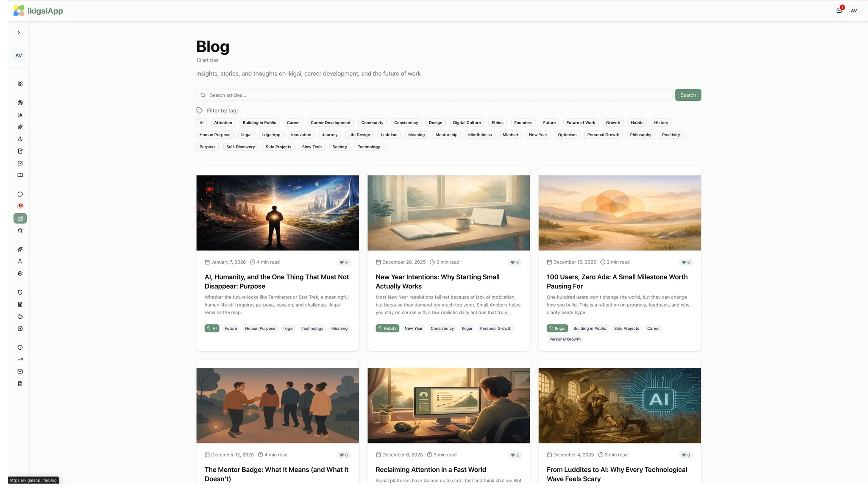This screenshot has height=493, width=868.
Task: Click the green Habits tag on New Year card
Action: 387,329
